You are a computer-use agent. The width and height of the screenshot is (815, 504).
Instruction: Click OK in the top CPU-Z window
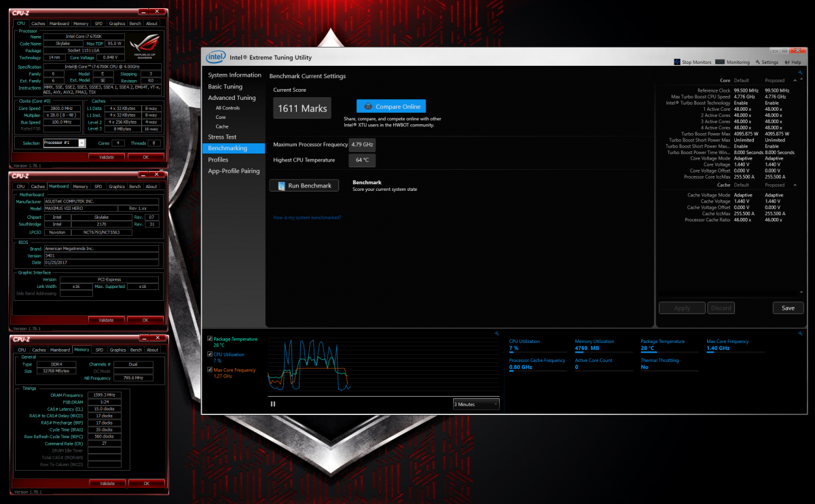coord(145,156)
